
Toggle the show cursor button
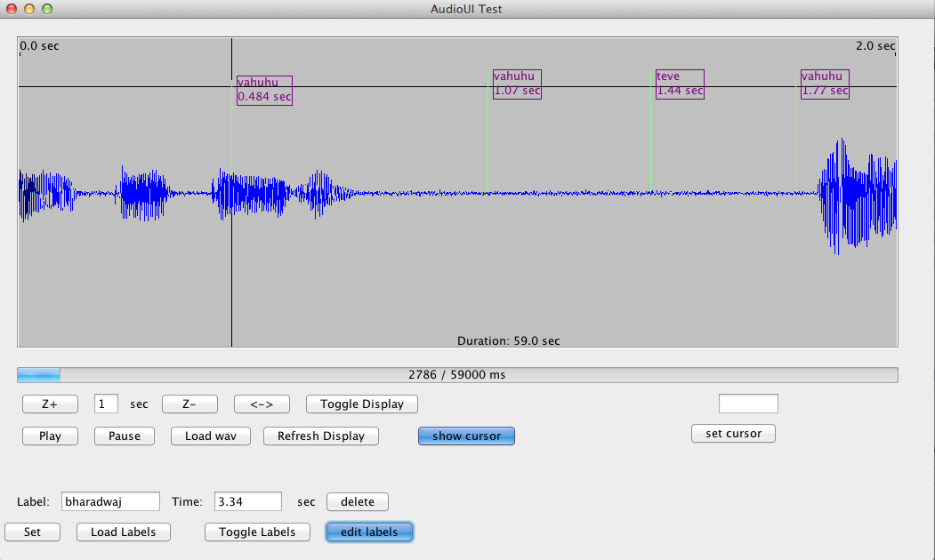coord(466,436)
